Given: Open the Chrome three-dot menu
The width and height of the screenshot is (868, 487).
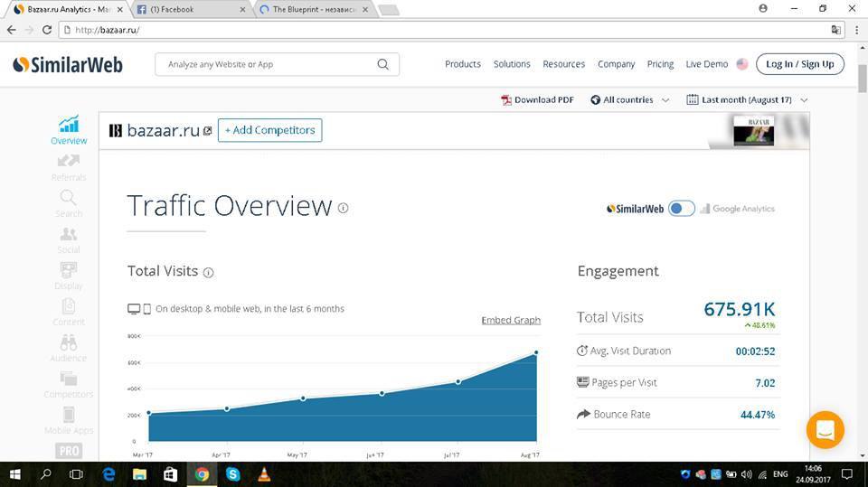Looking at the screenshot, I should click(x=857, y=30).
